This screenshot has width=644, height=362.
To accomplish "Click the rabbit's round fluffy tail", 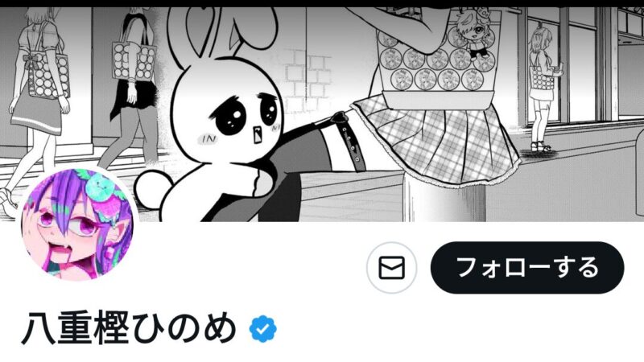I will 154,188.
